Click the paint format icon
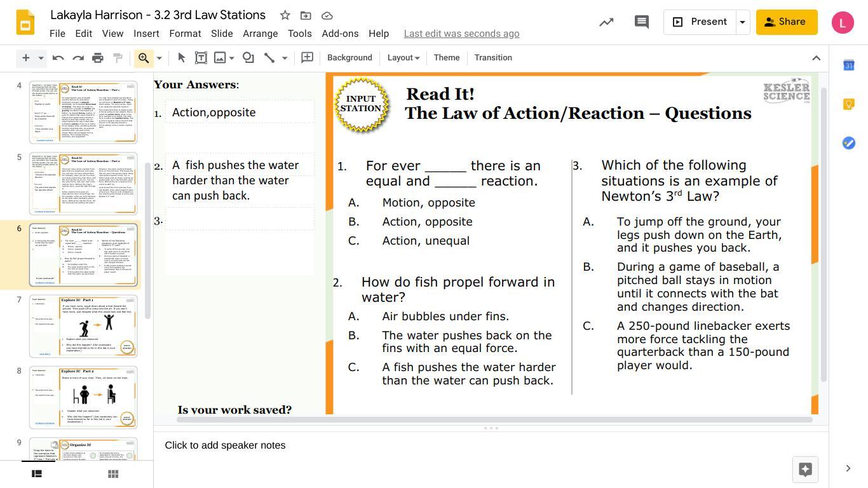This screenshot has height=488, width=868. [118, 58]
